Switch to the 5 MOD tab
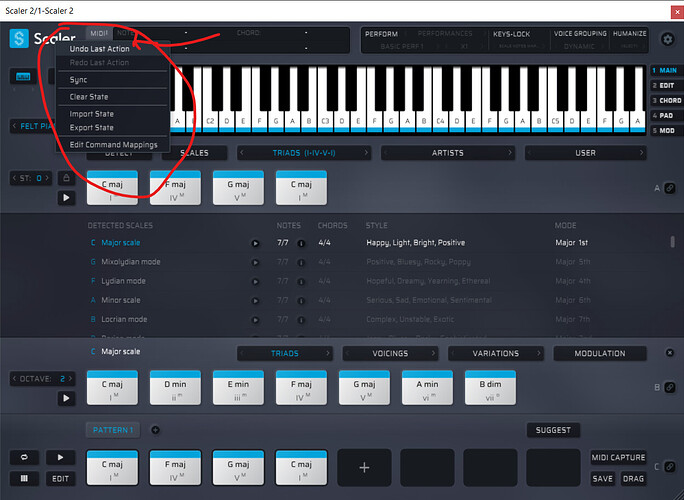 (667, 130)
